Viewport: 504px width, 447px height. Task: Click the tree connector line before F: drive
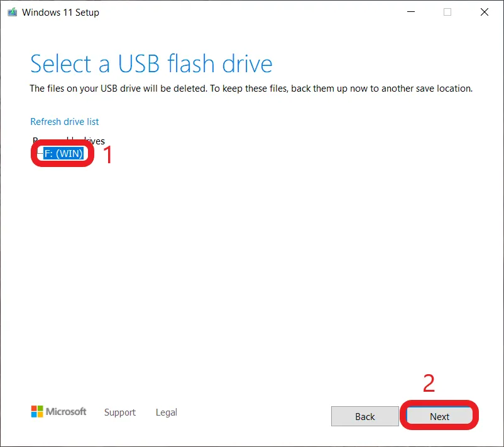click(39, 154)
